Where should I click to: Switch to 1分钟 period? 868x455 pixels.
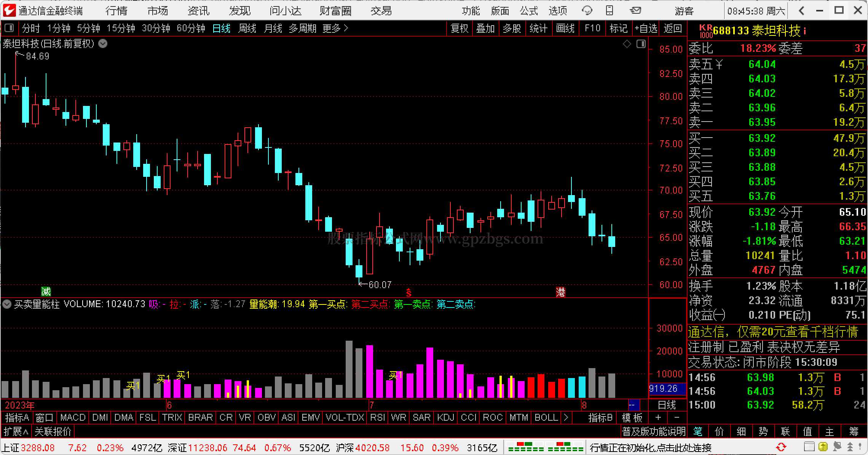point(59,28)
